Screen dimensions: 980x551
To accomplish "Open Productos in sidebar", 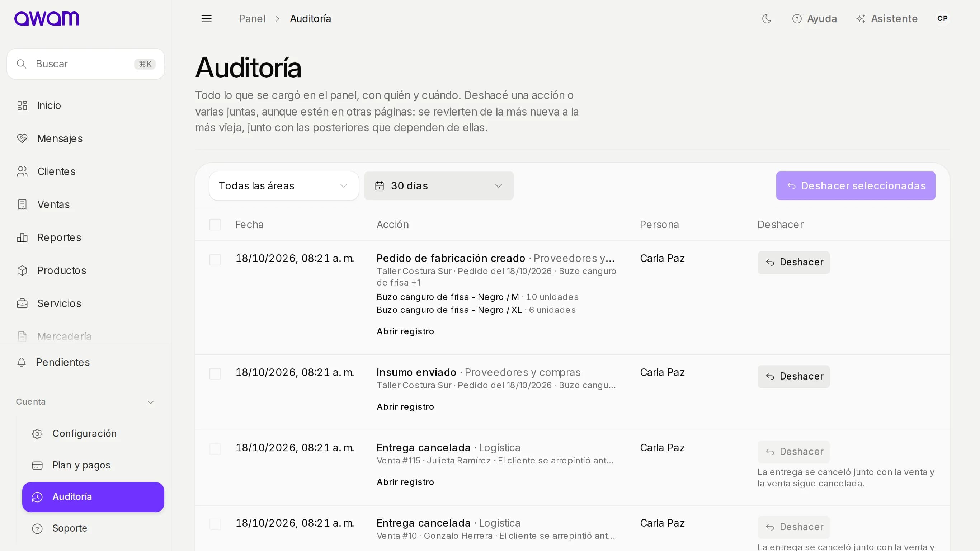I will pos(86,270).
